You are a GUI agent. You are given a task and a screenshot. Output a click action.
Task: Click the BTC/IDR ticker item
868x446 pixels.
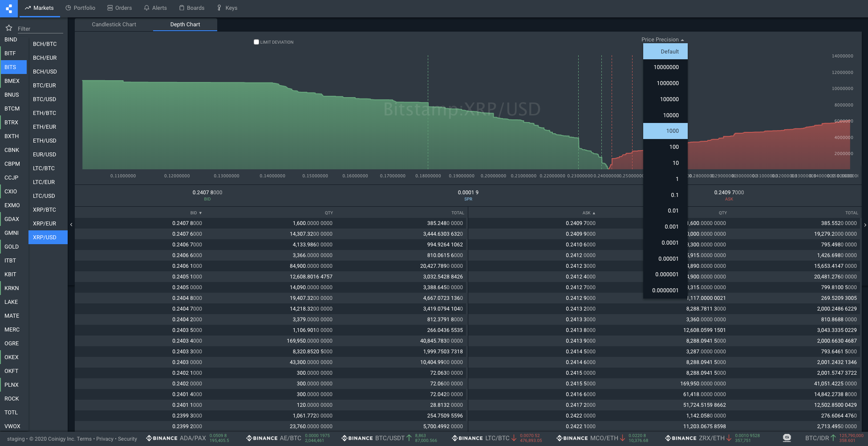click(x=834, y=438)
